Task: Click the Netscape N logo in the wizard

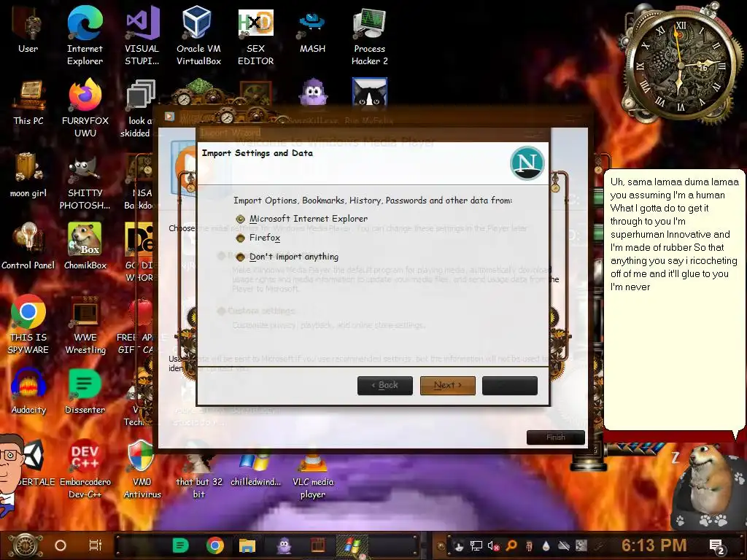Action: point(527,163)
